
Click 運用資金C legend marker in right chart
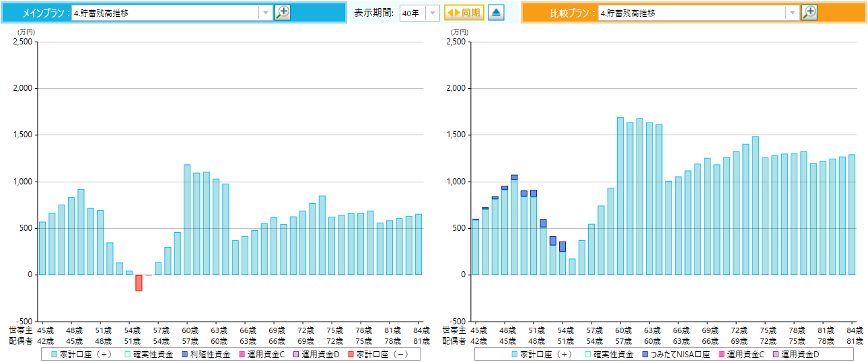[x=721, y=355]
